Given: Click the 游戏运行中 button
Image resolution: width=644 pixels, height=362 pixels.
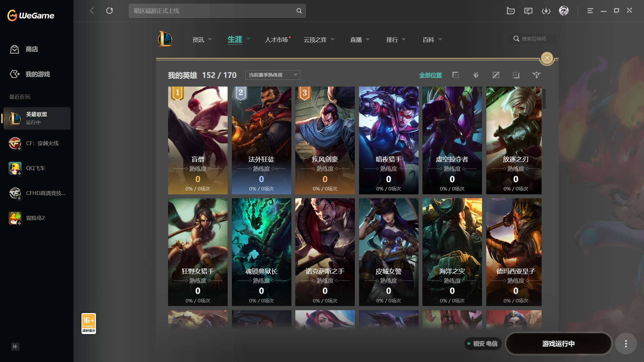Looking at the screenshot, I should [x=558, y=344].
